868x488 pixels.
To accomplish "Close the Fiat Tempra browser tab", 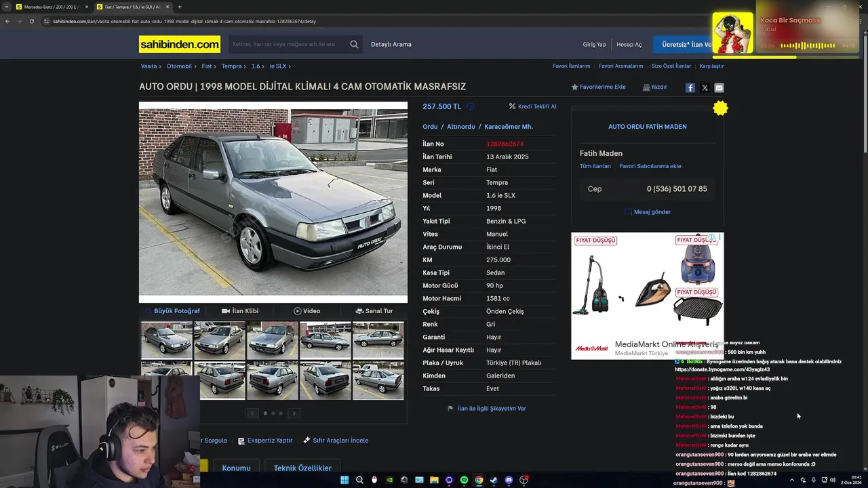I will [167, 7].
